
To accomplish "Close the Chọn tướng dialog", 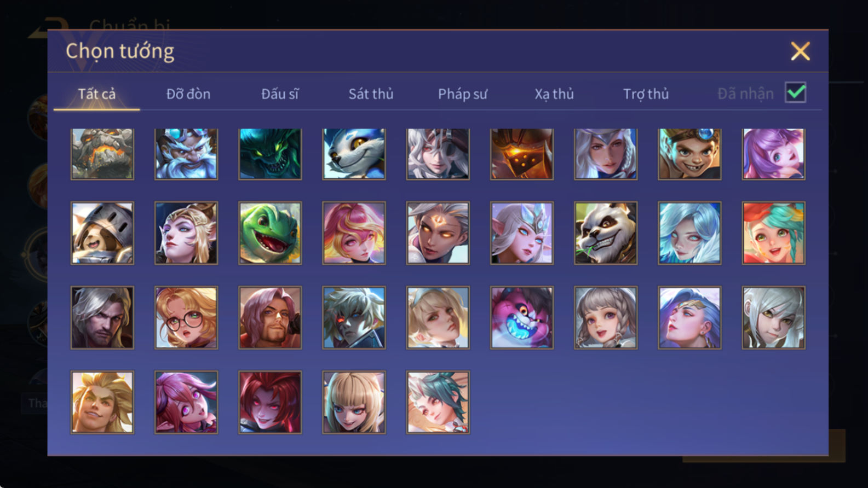I will (800, 51).
